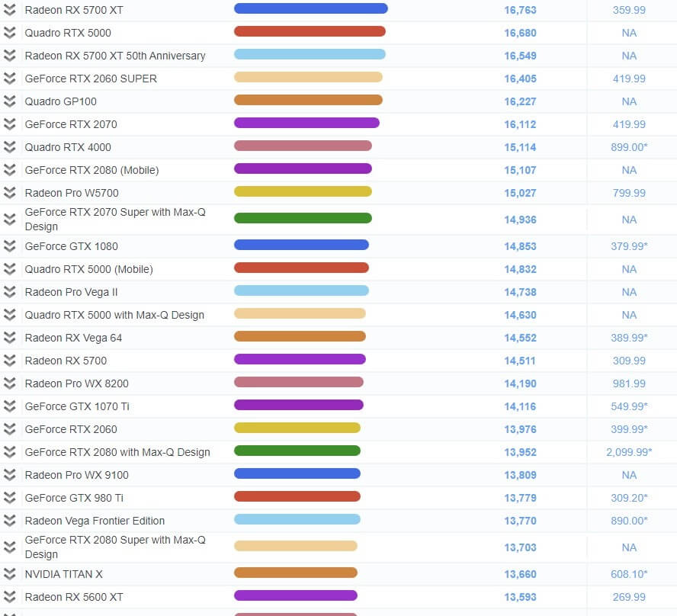Expand Quadro GP100 row chevron

(9, 101)
